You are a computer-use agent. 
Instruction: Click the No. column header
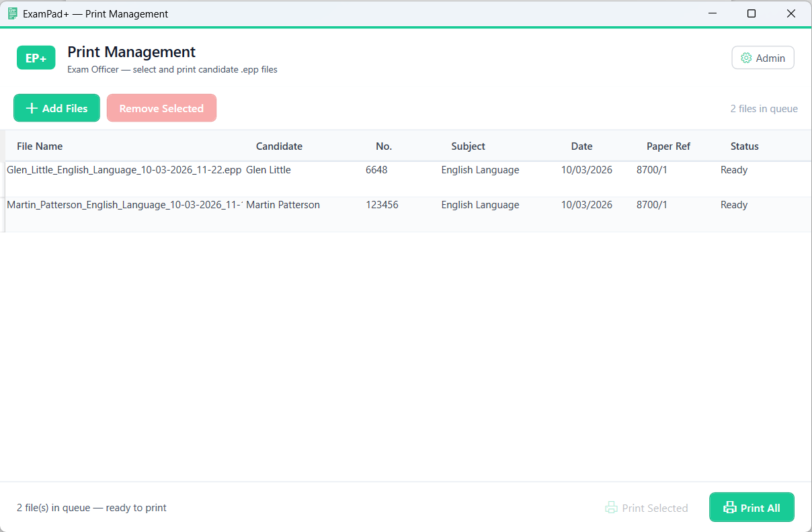[384, 146]
